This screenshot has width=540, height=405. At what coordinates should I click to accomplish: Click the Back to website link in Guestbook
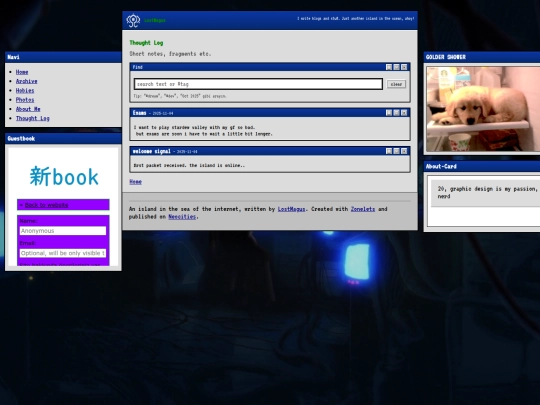[x=46, y=205]
